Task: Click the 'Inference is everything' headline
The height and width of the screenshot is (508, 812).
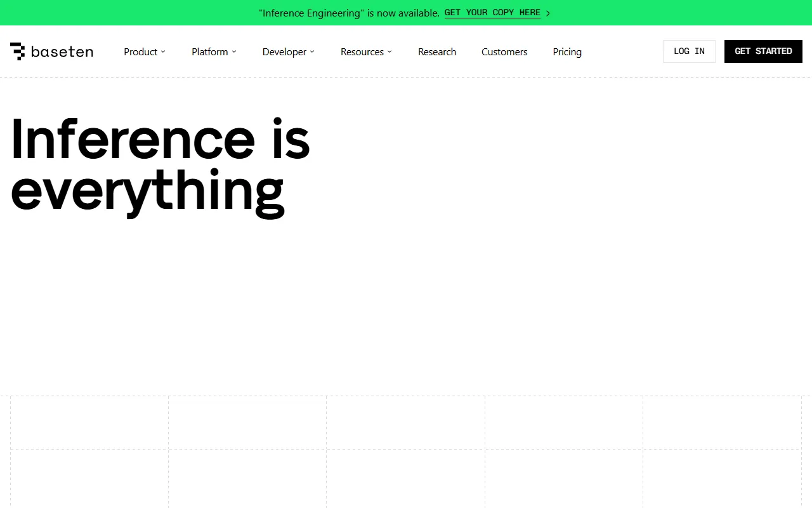Action: (160, 165)
